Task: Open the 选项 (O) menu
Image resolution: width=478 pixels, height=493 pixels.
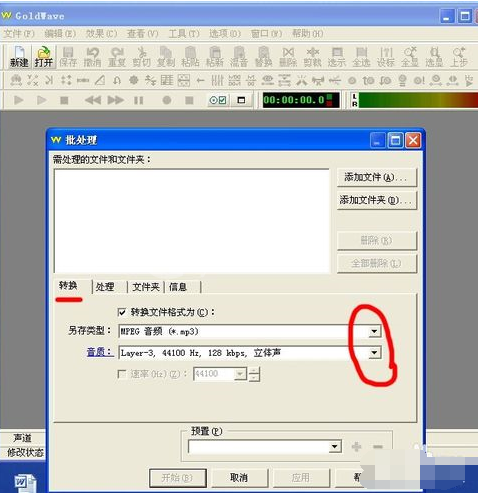Action: (225, 34)
